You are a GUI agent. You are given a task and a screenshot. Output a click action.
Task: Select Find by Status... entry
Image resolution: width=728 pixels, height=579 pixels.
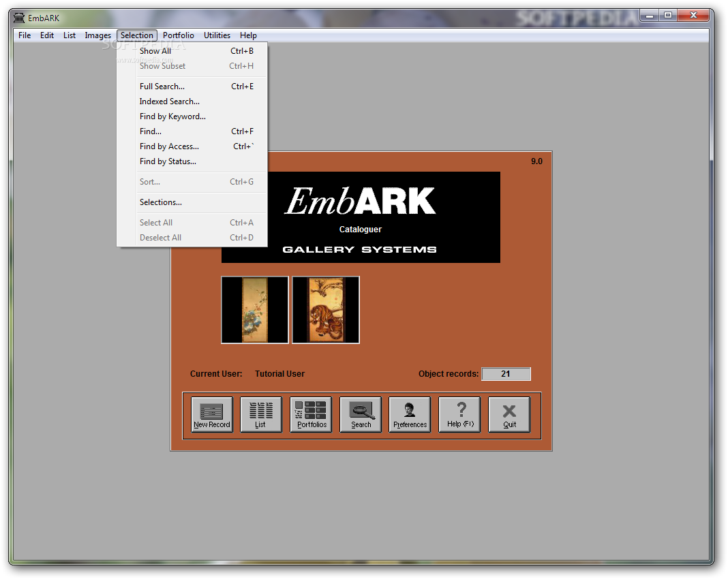(x=192, y=161)
